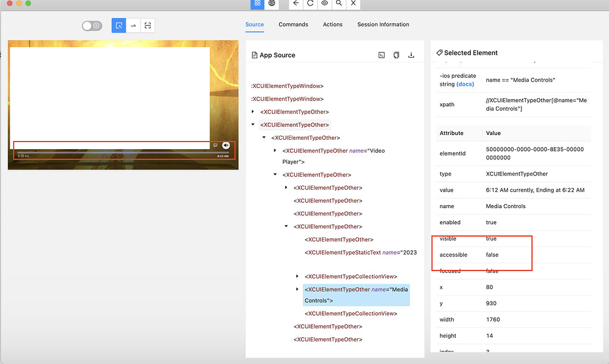Open the Session Information tab
609x364 pixels.
[x=383, y=24]
